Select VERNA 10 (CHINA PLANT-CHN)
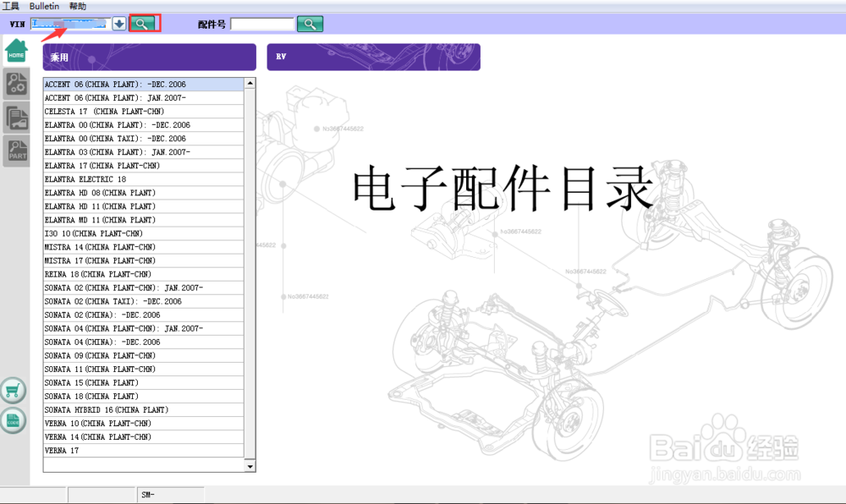This screenshot has height=504, width=846. coord(144,423)
